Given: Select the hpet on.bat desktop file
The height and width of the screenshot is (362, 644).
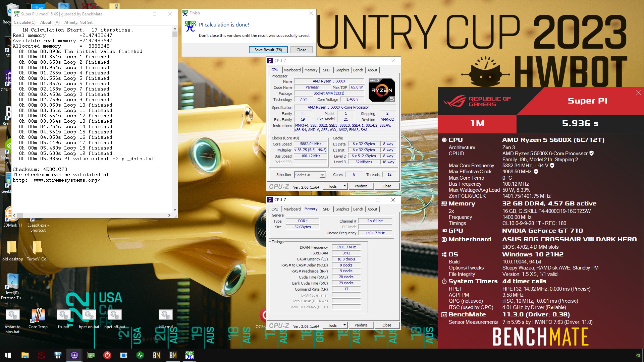Looking at the screenshot, I should (89, 319).
